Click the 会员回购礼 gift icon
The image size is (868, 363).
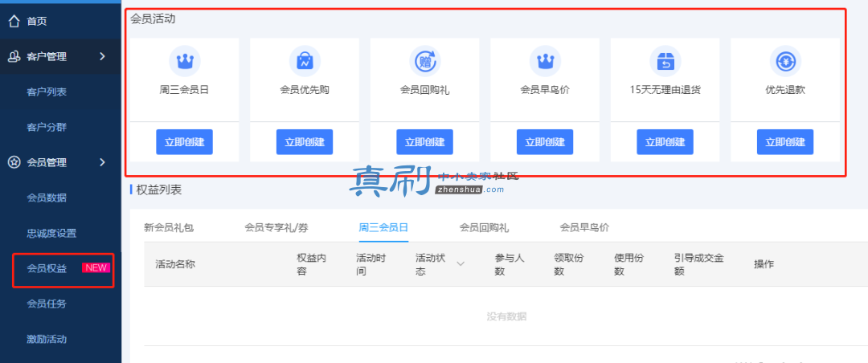click(424, 61)
